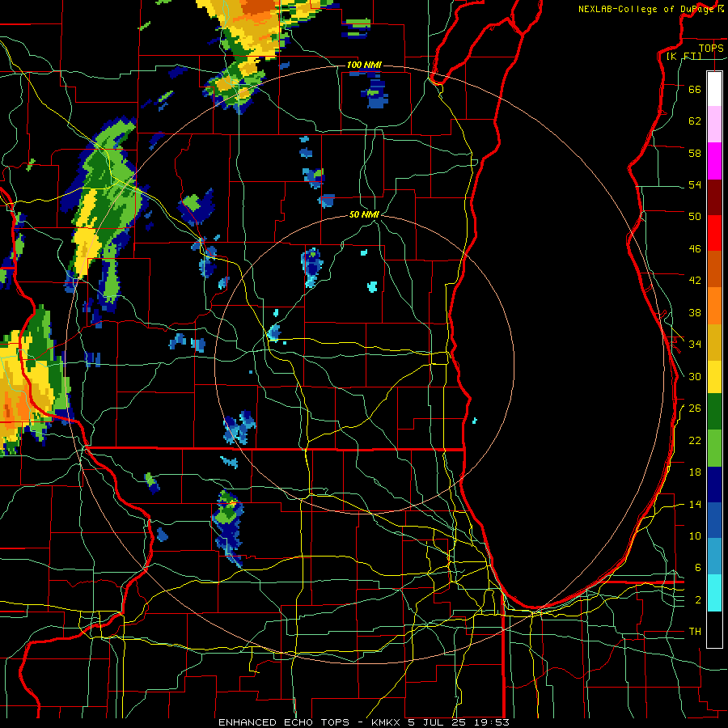
Task: Click the 38 value on the legend
Action: [x=695, y=313]
